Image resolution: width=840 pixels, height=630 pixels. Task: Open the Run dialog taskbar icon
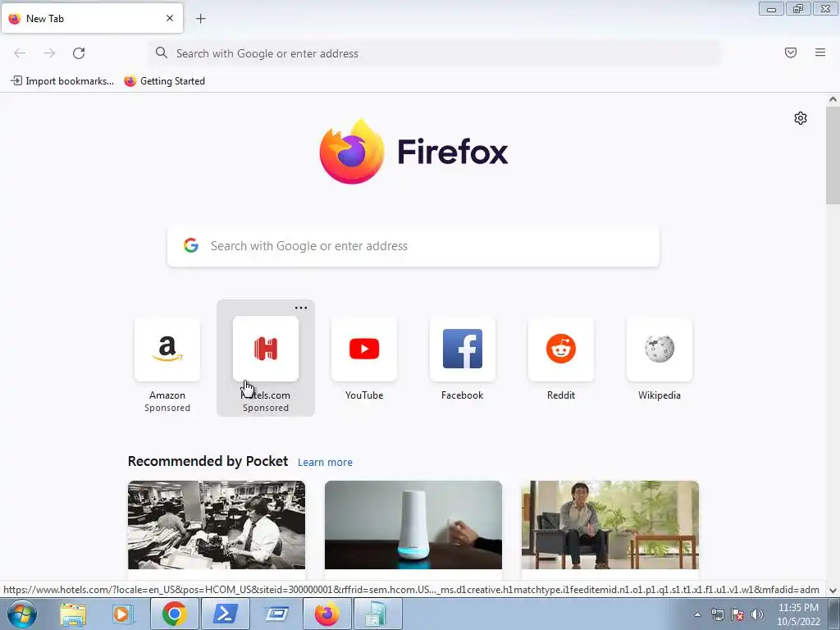click(x=276, y=614)
